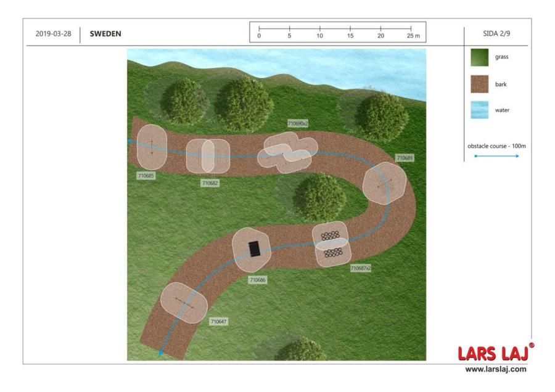Select the obstacle zone next to label 710647
555x392 pixels.
[183, 302]
